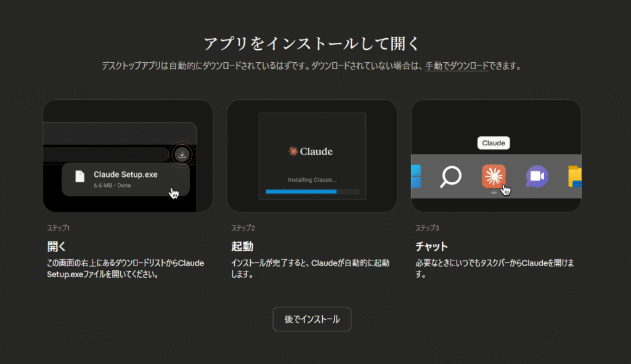Open the 手動でダウンロード link
631x364 pixels.
(456, 66)
